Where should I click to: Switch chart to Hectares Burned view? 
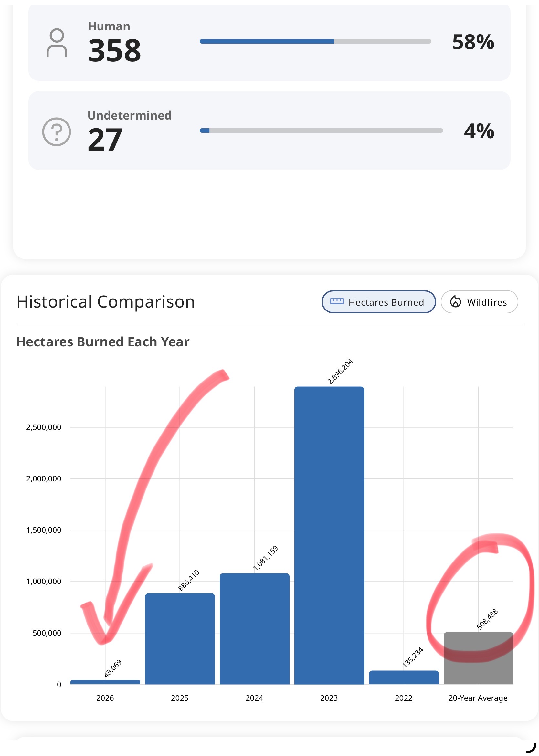click(x=379, y=302)
